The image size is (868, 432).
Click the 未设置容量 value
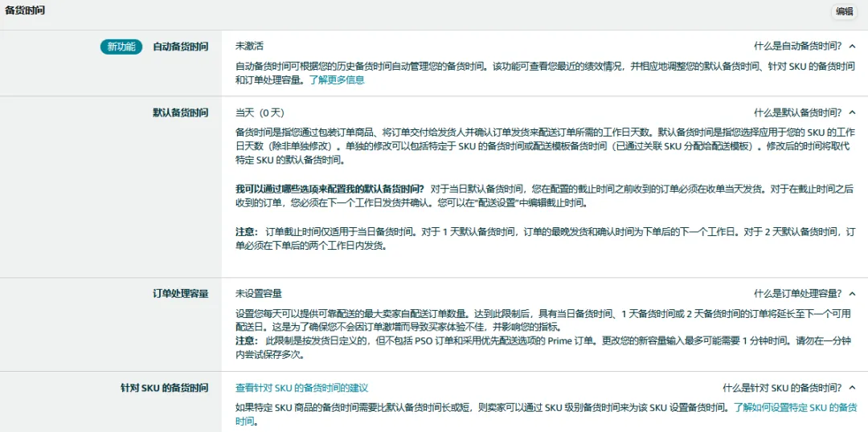point(259,294)
